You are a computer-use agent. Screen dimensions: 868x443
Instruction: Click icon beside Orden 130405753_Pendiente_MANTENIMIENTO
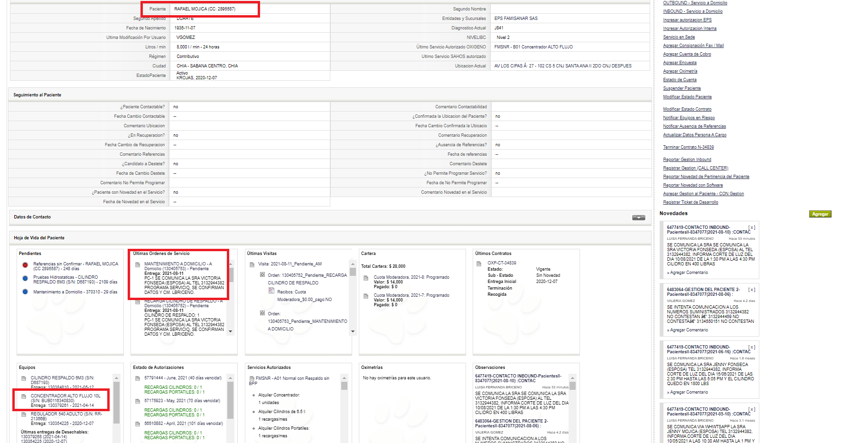coord(262,313)
